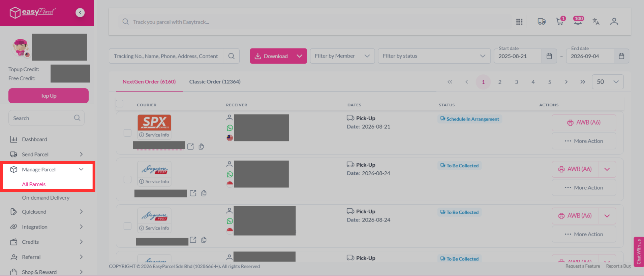Copy the SPX parcel tracking number
This screenshot has height=276, width=644.
(201, 146)
